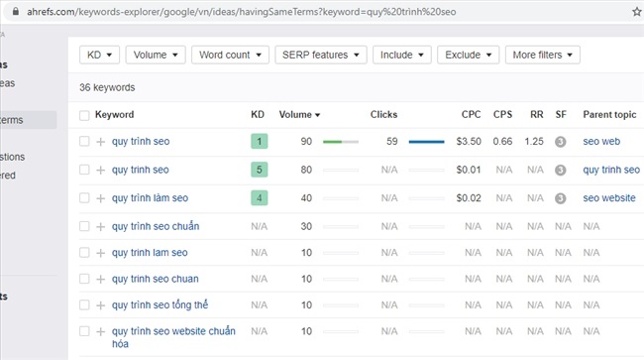The height and width of the screenshot is (360, 644).
Task: Open the Word count filter dropdown
Action: coord(230,55)
